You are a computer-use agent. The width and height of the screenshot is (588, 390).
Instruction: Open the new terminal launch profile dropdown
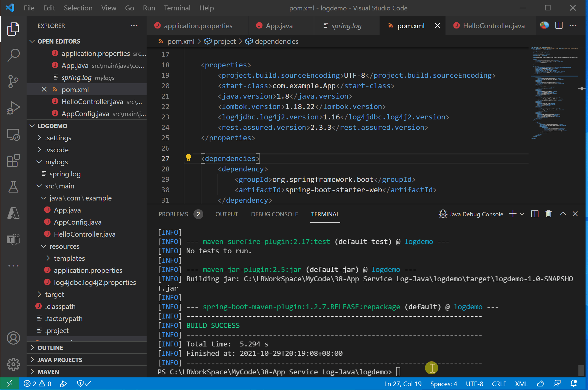[x=522, y=214]
